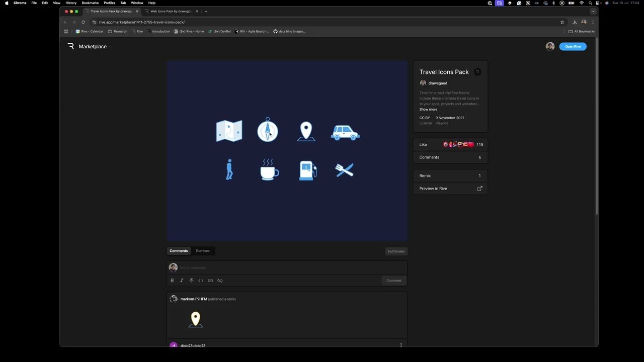Open the History menu in menu bar
Screen dimensions: 644x362
click(71, 3)
